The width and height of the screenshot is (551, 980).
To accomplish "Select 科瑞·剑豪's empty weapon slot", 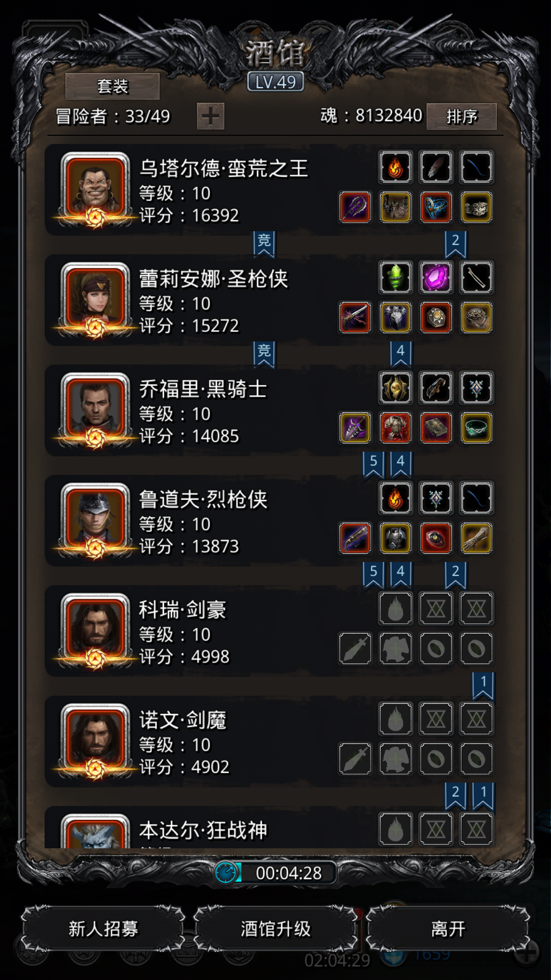I will pyautogui.click(x=355, y=648).
